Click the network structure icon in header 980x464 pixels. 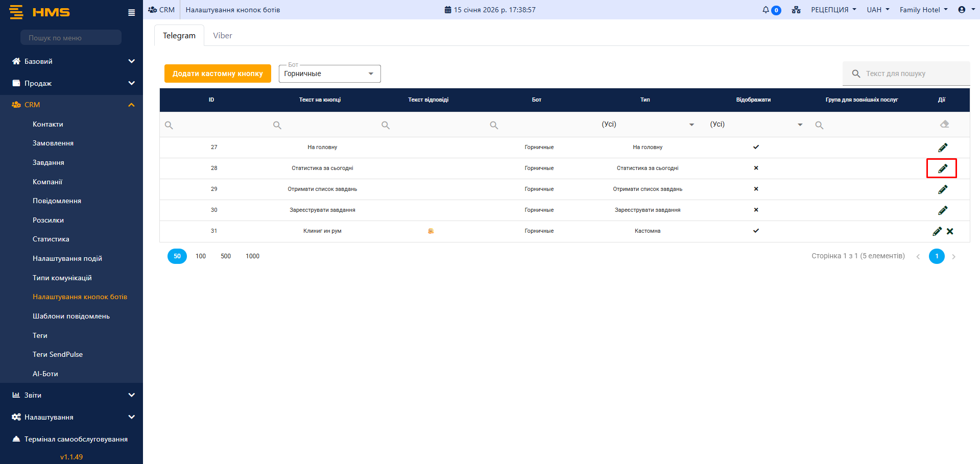click(x=796, y=10)
